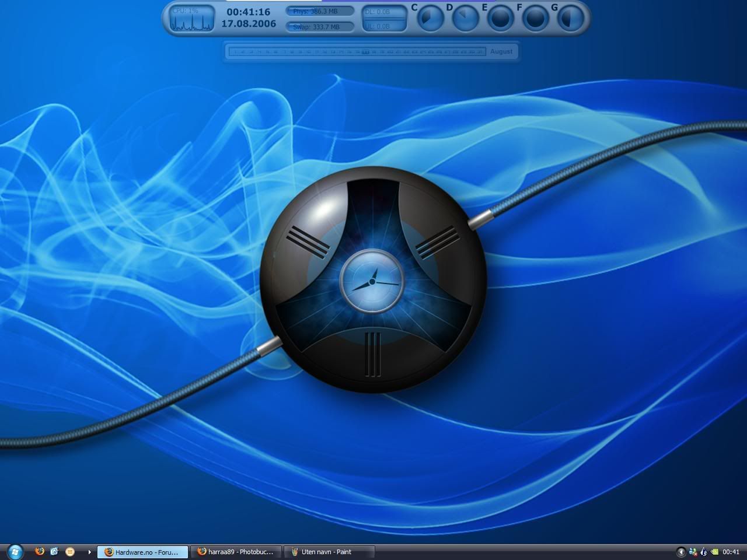Click the CPU usage graph widget
Image resolution: width=747 pixels, height=560 pixels.
tap(192, 19)
